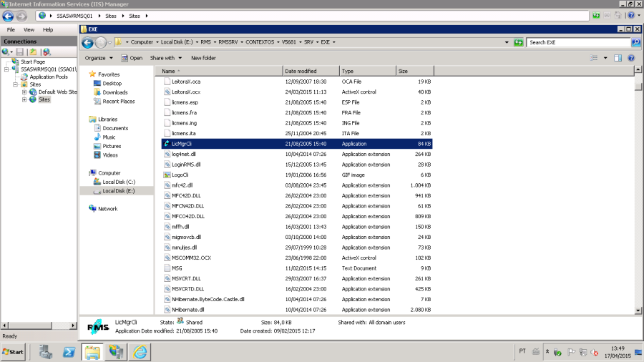Click the CONTEXTOS breadcrumb segment
The image size is (644, 362).
pyautogui.click(x=260, y=42)
